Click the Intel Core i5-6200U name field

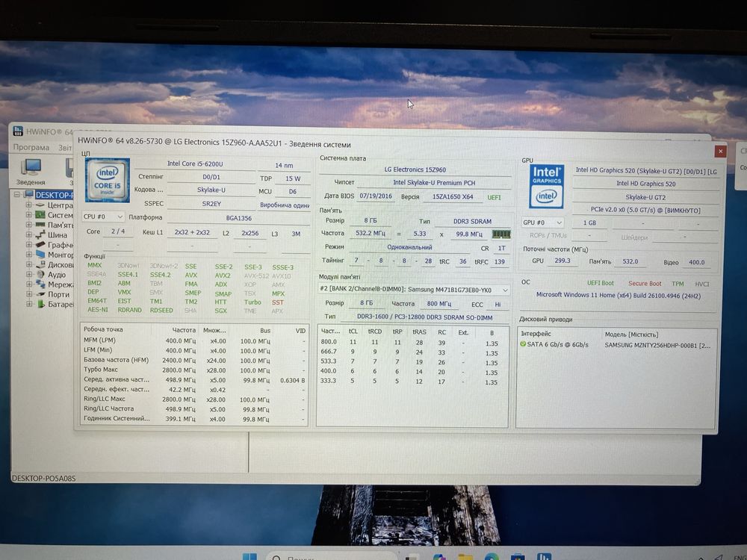tap(195, 164)
